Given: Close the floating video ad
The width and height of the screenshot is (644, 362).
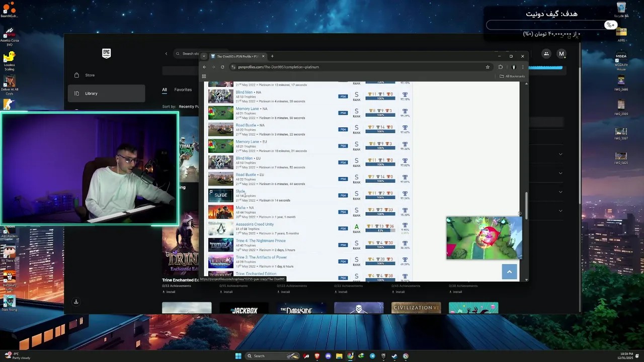Looking at the screenshot, I should pos(520,214).
